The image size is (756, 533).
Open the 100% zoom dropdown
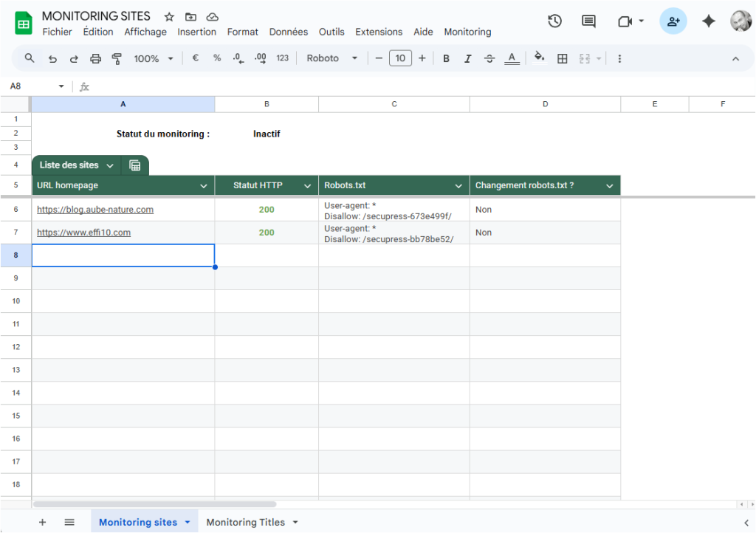(x=154, y=58)
